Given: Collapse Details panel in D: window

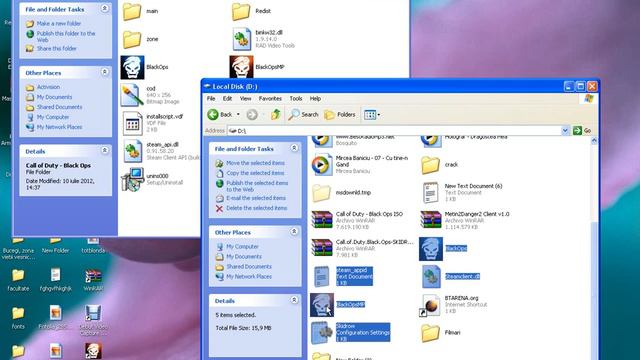Looking at the screenshot, I should [x=294, y=300].
